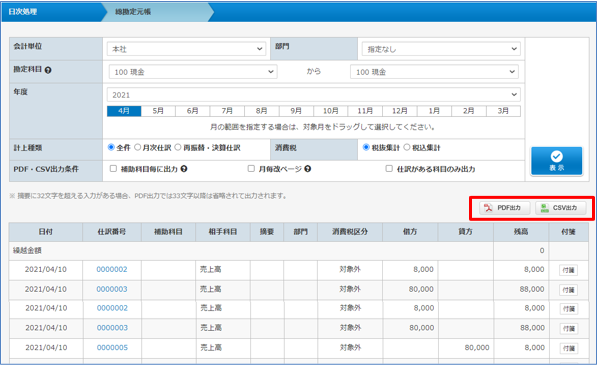Screen dimensions: 597x365
Task: Open help icon beside 補助科目毎に出力
Action: [184, 169]
